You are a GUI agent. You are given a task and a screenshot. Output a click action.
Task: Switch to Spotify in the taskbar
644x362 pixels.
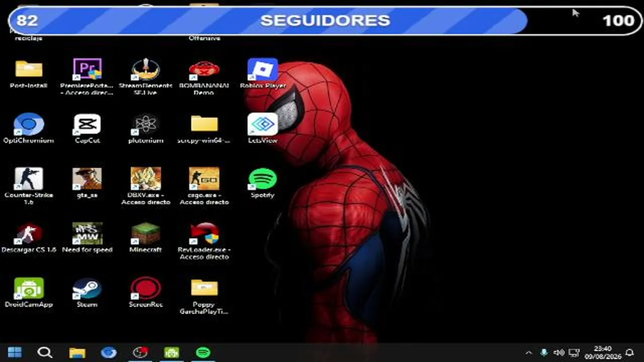203,352
